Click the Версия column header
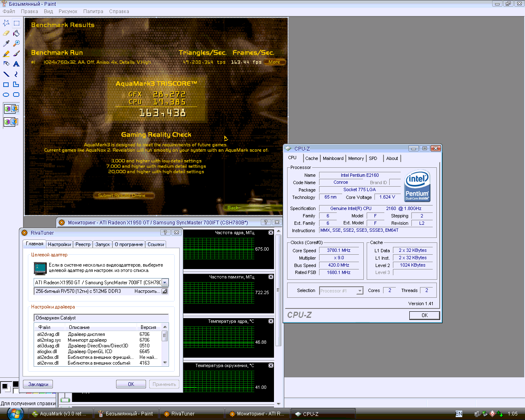This screenshot has width=525, height=420. tap(148, 327)
